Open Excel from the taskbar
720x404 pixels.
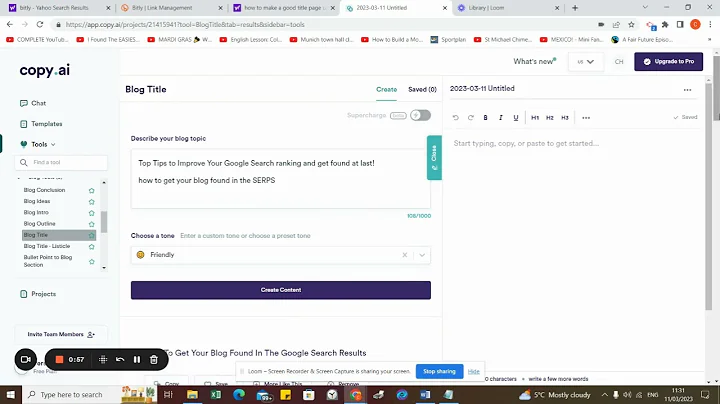(x=215, y=395)
